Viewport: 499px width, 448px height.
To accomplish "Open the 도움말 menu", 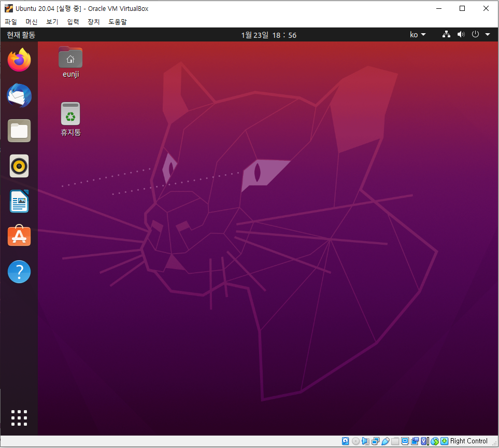I will (118, 22).
